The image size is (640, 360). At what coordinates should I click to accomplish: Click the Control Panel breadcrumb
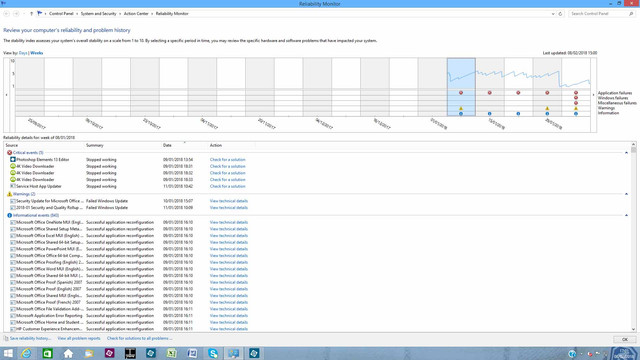(x=61, y=14)
